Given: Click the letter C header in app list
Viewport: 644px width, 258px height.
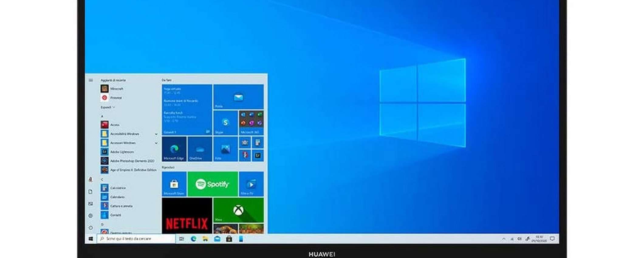Looking at the screenshot, I should point(102,180).
